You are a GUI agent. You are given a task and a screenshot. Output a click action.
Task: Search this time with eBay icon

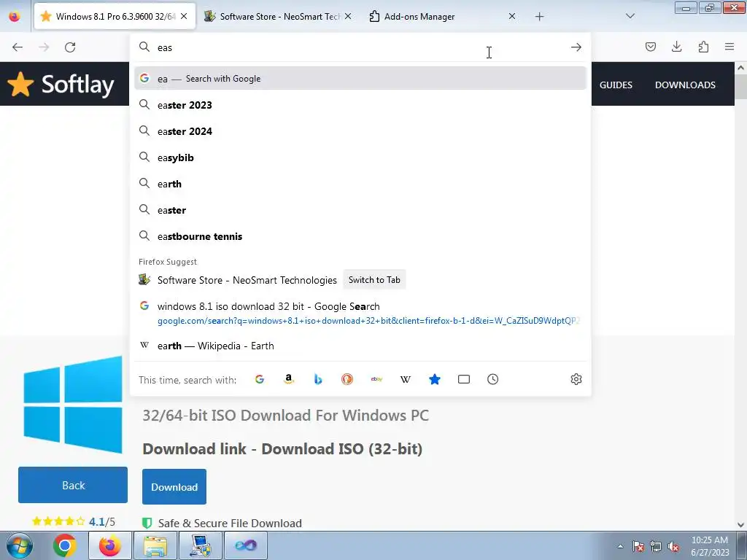[376, 379]
